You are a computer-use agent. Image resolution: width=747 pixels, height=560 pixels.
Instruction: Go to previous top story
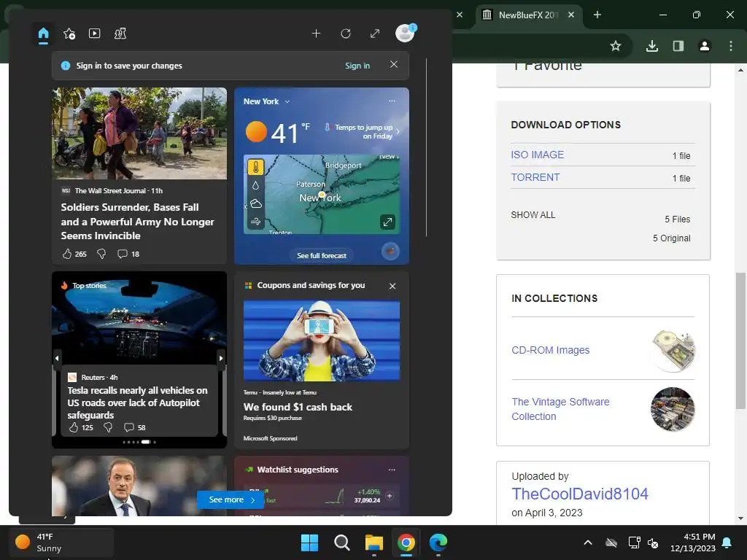[x=57, y=358]
